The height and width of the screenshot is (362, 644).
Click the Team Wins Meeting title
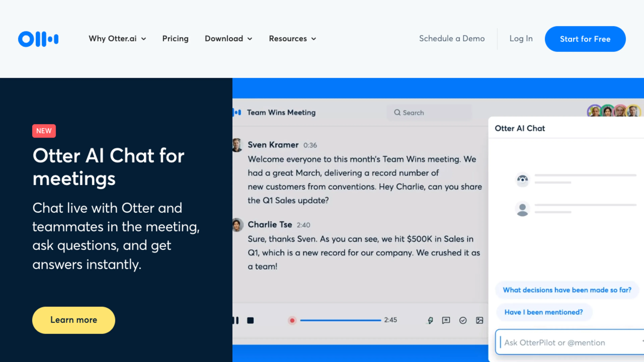(x=281, y=113)
